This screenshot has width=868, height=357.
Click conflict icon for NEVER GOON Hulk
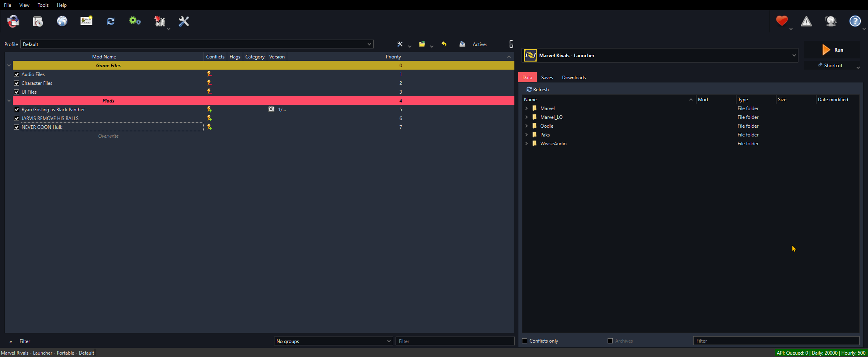pyautogui.click(x=209, y=127)
